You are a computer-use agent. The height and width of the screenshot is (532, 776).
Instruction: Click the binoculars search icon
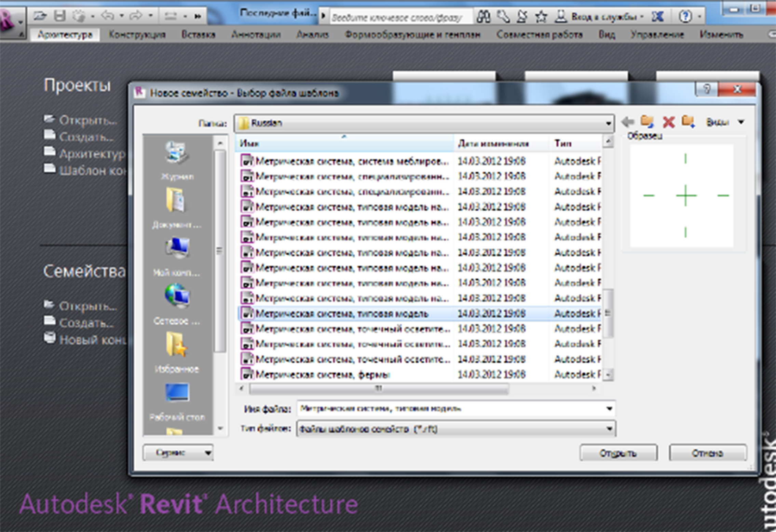pyautogui.click(x=483, y=16)
